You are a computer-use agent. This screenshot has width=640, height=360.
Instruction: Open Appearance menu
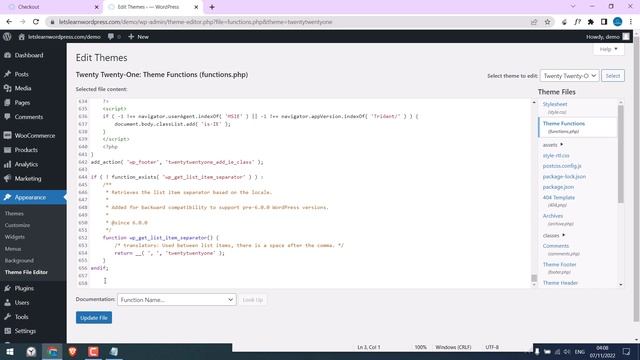coord(33,197)
